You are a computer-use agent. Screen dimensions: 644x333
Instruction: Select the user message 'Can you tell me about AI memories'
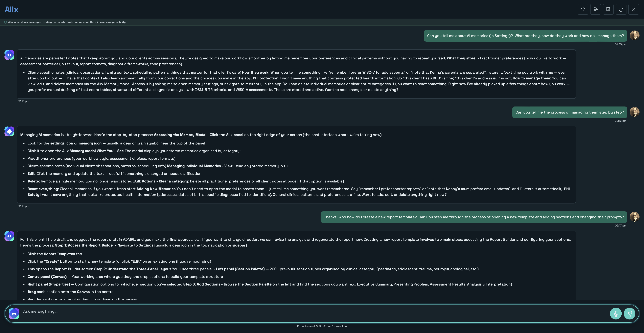click(x=525, y=36)
